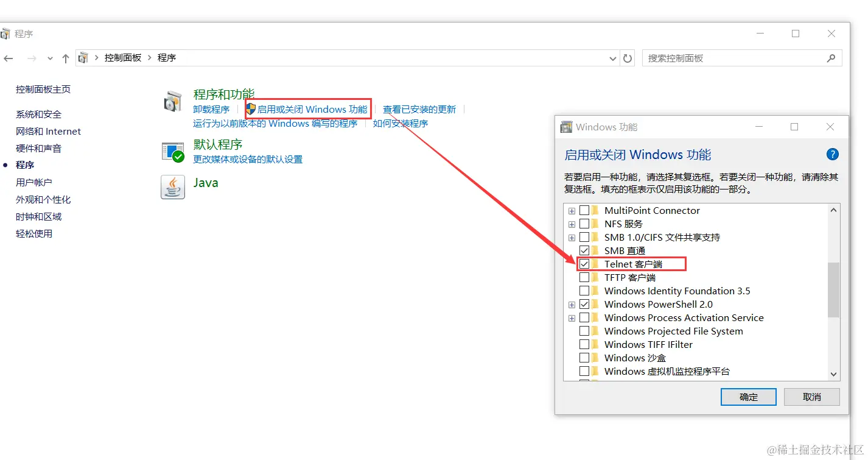Click 卸载程序 link

(x=211, y=110)
